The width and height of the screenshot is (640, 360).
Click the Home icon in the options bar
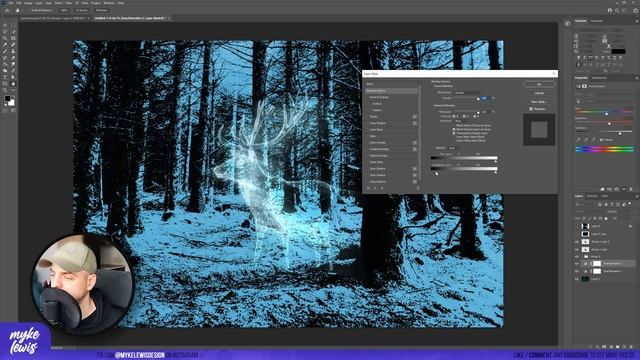[x=7, y=10]
